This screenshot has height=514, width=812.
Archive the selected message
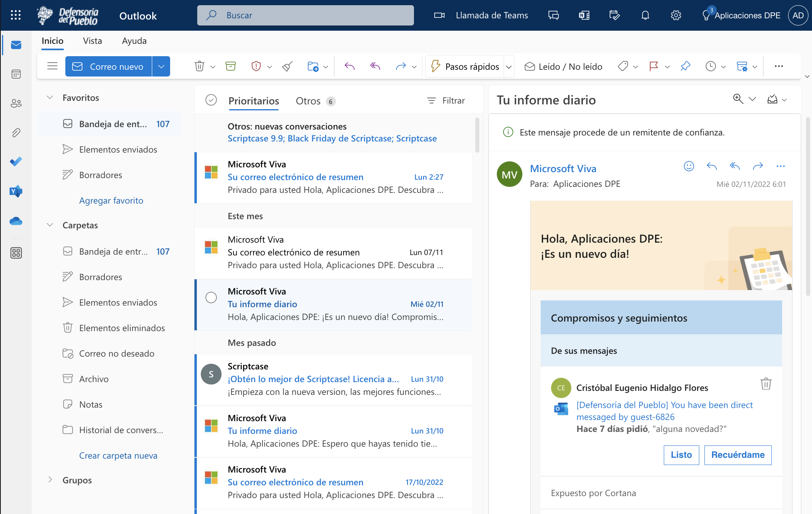pos(231,66)
